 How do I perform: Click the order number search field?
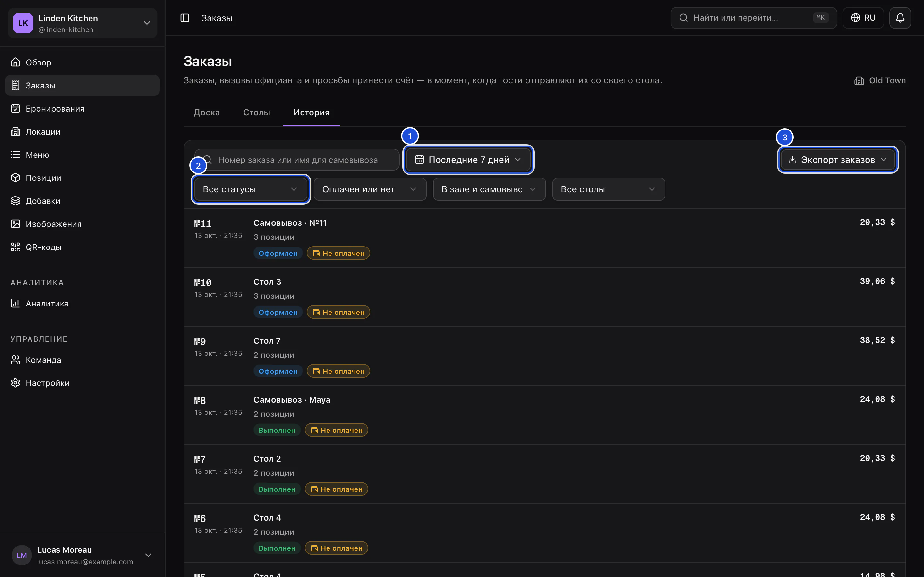[x=297, y=160]
